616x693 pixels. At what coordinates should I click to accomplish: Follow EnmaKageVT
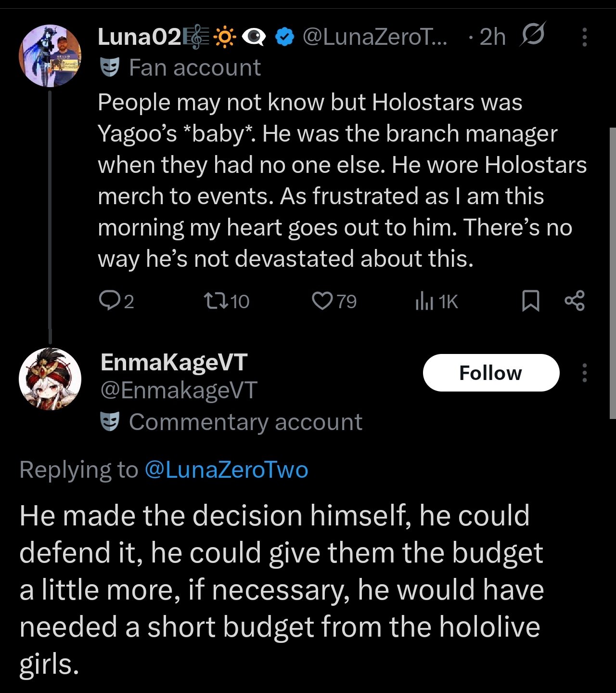click(x=491, y=373)
